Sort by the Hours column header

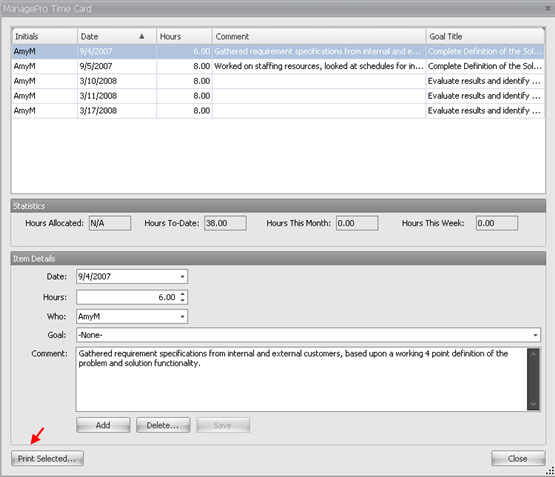(184, 36)
